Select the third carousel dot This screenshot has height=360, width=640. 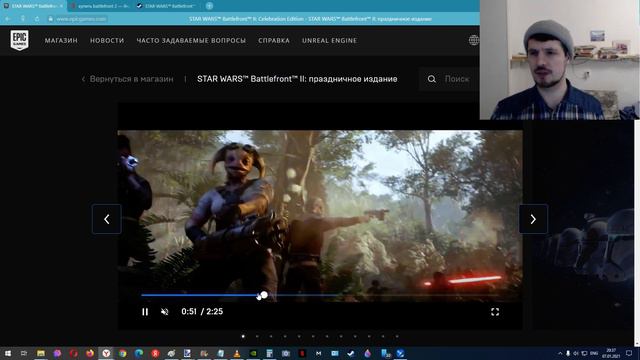click(271, 336)
